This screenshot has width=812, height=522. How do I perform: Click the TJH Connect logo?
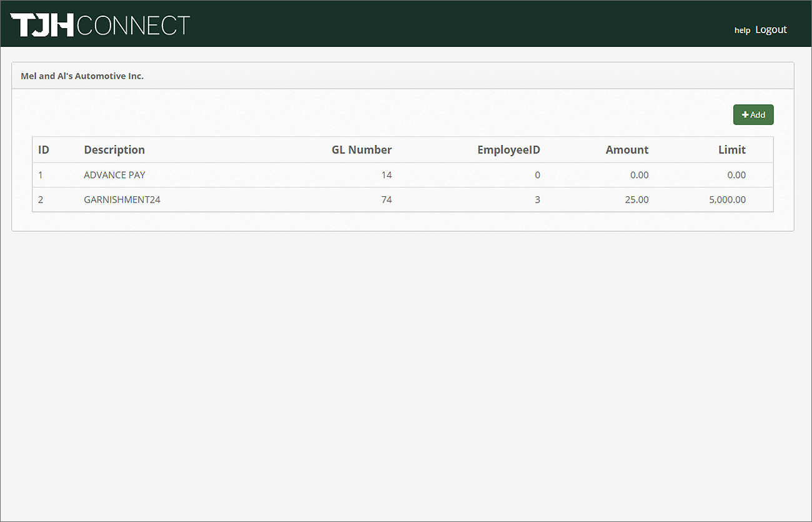pos(100,25)
